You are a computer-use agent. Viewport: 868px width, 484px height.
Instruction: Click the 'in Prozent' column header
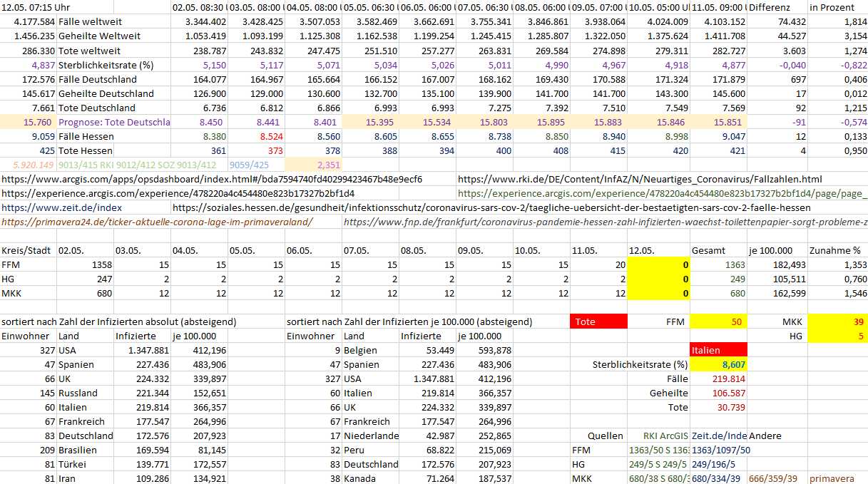830,8
